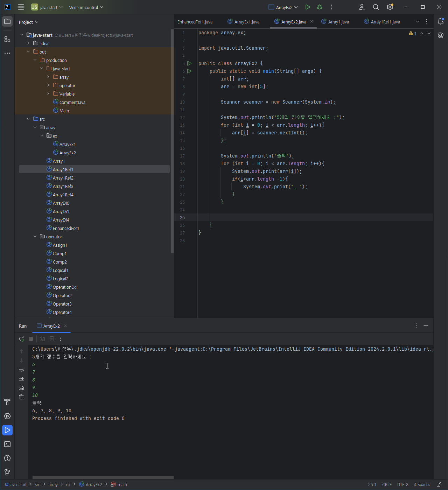The height and width of the screenshot is (490, 448).
Task: Show more tool windows ellipsis
Action: pyautogui.click(x=7, y=53)
